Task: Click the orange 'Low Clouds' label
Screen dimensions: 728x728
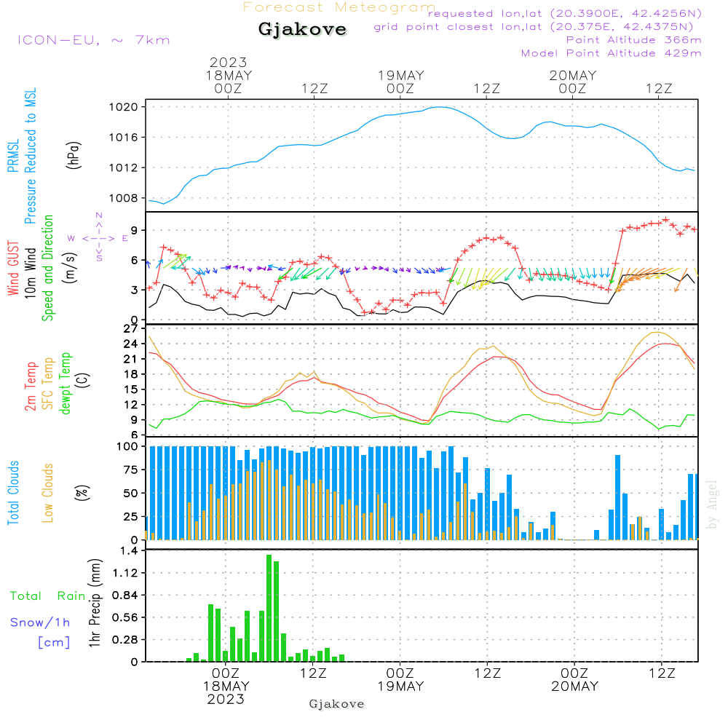Action: point(47,493)
